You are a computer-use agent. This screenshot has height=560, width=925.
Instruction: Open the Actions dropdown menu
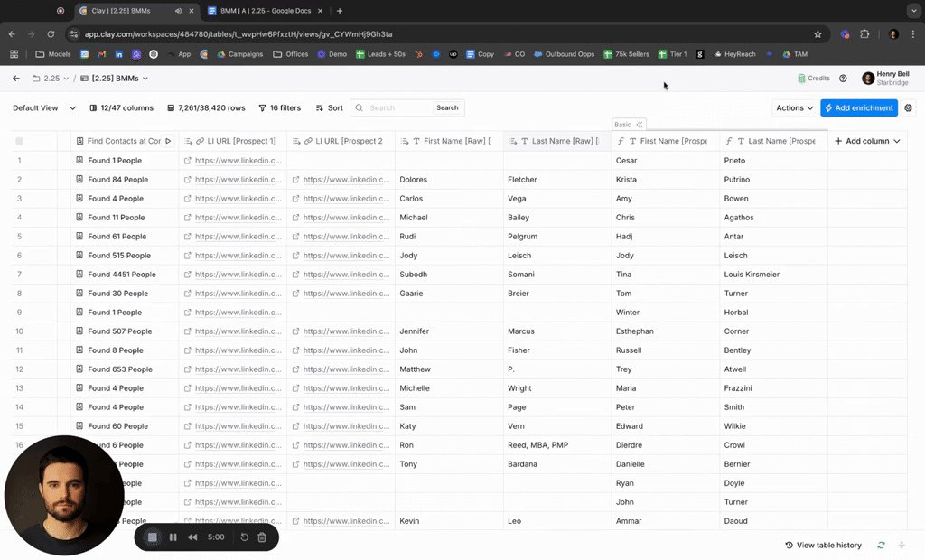pyautogui.click(x=794, y=107)
